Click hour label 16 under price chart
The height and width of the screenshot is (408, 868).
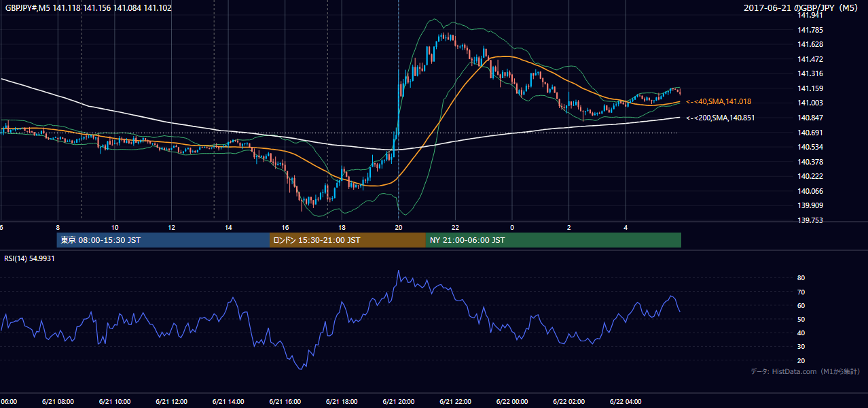tap(285, 227)
